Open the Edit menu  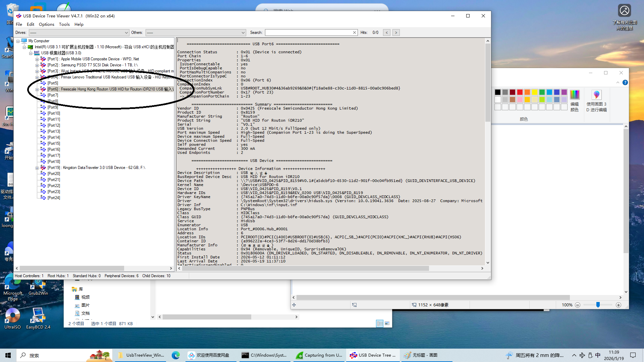click(31, 24)
